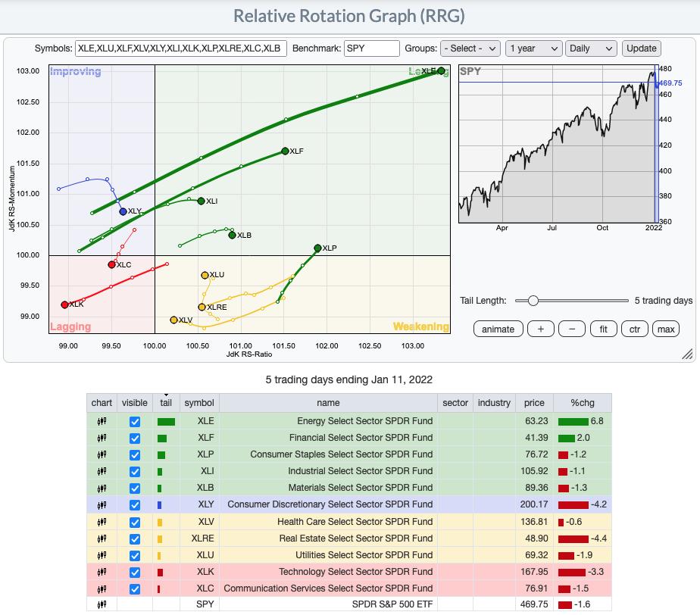
Task: Click the XLRE point on graph
Action: 202,307
